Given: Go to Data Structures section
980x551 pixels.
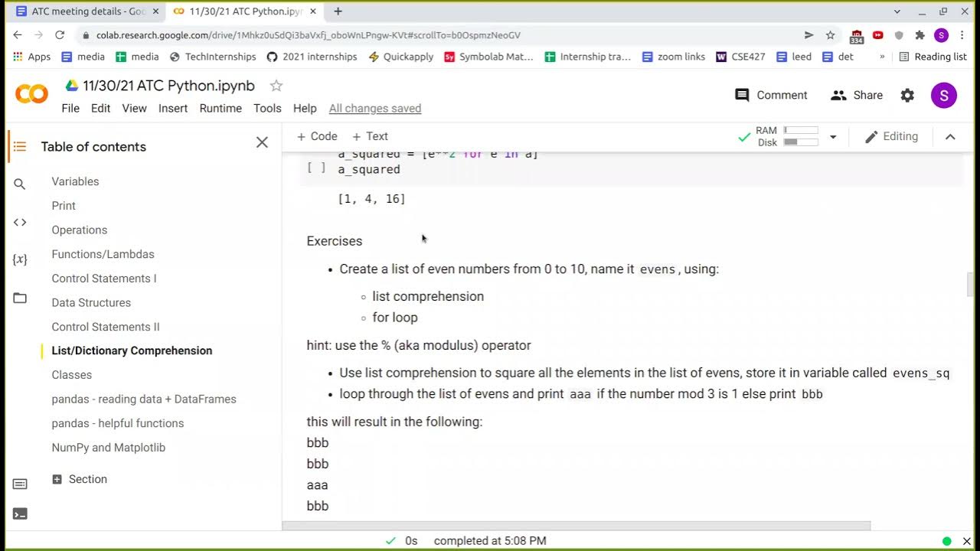Looking at the screenshot, I should click(91, 302).
